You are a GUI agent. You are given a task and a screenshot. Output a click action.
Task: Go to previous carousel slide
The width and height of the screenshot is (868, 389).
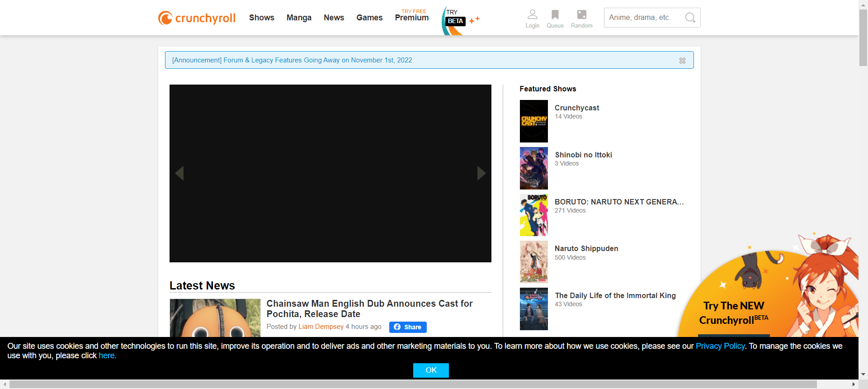179,173
